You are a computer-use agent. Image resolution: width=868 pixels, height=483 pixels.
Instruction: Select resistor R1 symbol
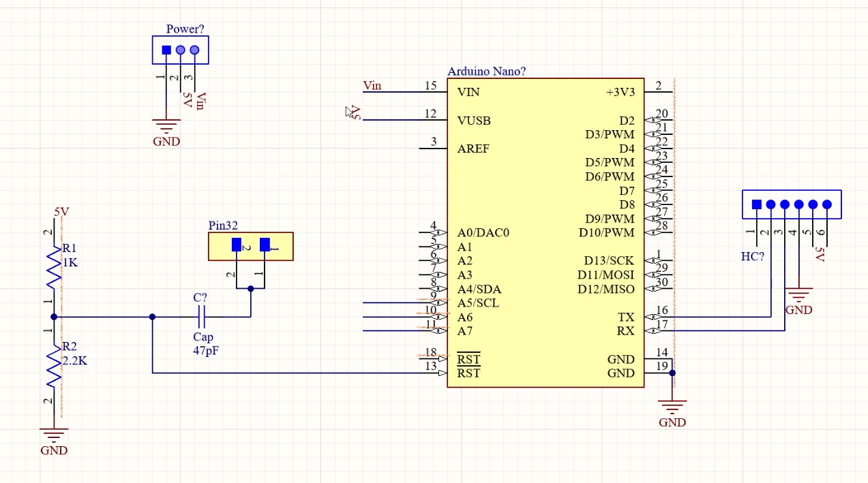point(54,267)
